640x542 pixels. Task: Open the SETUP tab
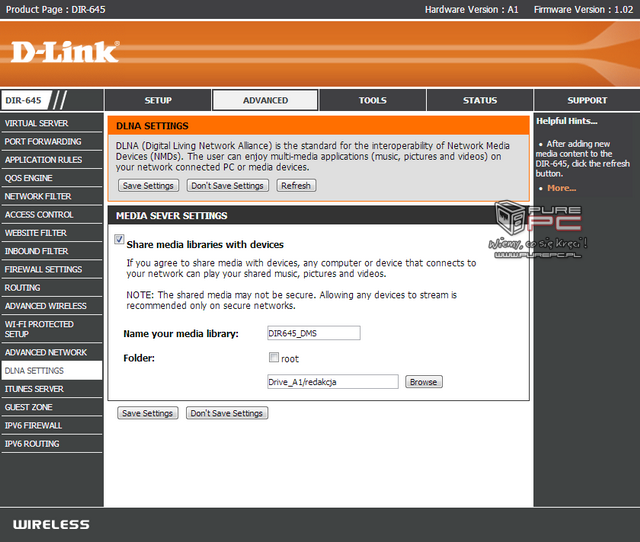pos(158,100)
